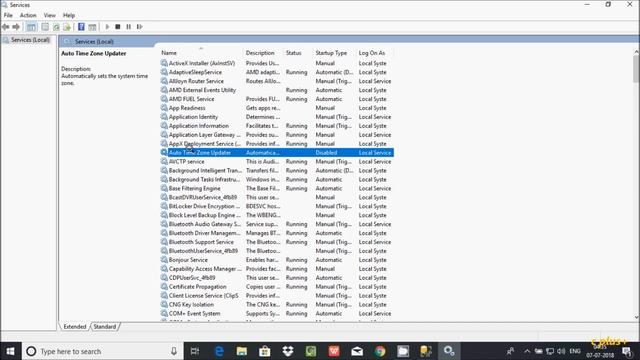Select the ActiveX Installer (AxInstSV) service
The image size is (640, 360).
click(277, 63)
